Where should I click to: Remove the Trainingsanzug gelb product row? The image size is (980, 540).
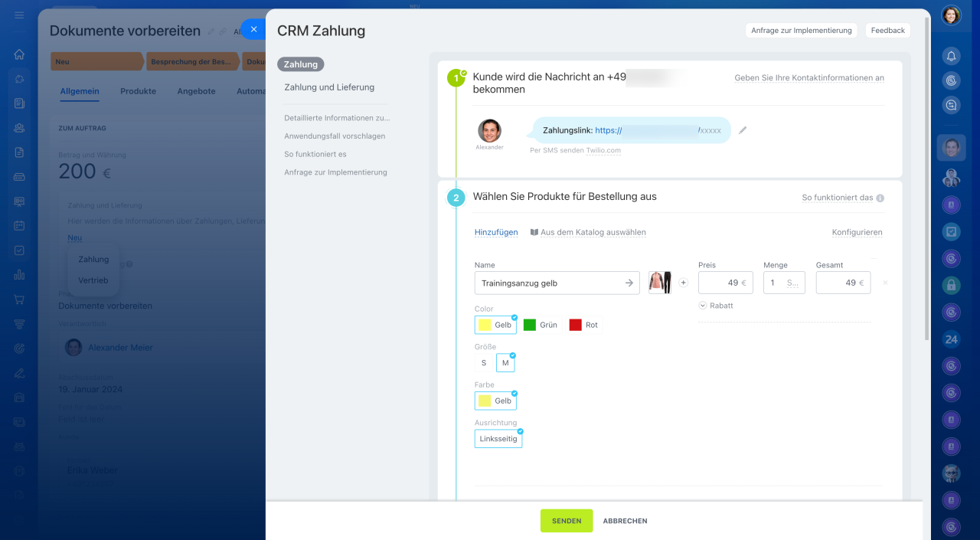(885, 283)
